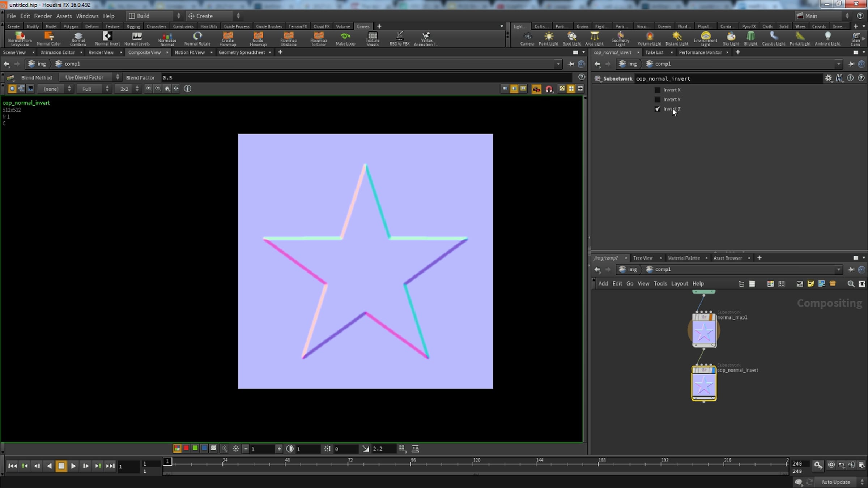This screenshot has width=868, height=488.
Task: Enable the Invert Y checkbox
Action: (658, 99)
